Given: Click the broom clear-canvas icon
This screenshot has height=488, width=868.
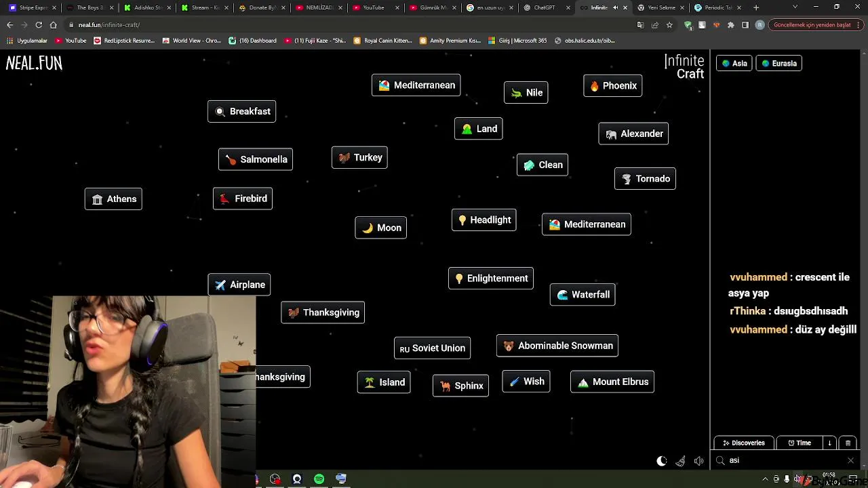Looking at the screenshot, I should pos(681,461).
